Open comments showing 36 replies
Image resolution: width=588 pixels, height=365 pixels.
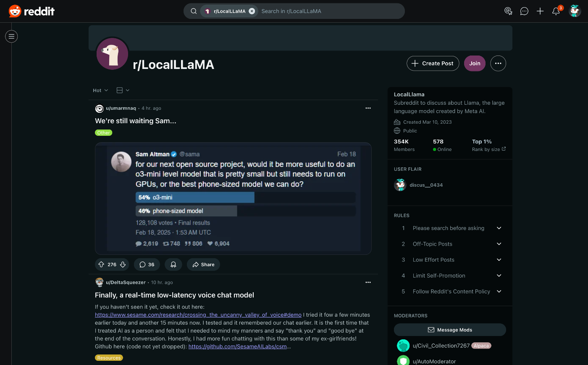point(147,264)
